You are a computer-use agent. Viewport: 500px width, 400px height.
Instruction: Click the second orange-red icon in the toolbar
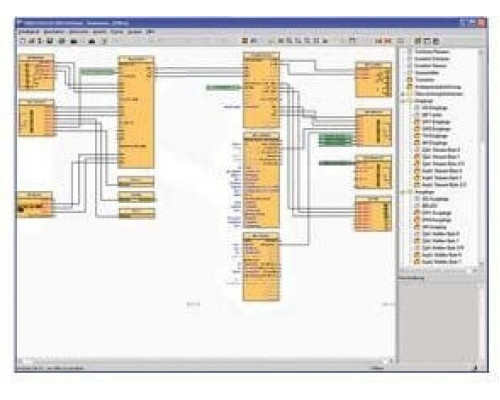388,41
